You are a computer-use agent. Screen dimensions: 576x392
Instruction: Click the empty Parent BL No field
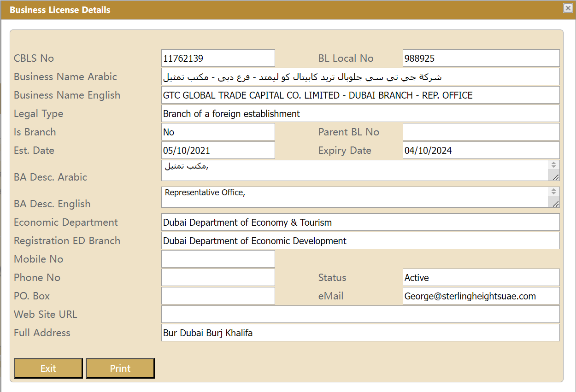tap(481, 132)
